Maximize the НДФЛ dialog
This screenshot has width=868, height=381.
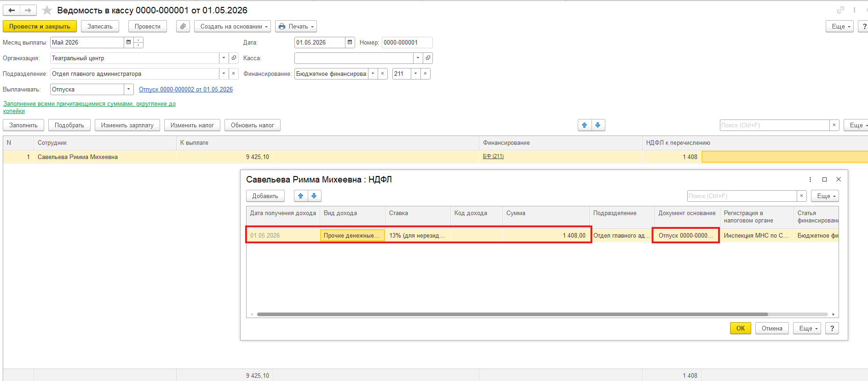824,180
